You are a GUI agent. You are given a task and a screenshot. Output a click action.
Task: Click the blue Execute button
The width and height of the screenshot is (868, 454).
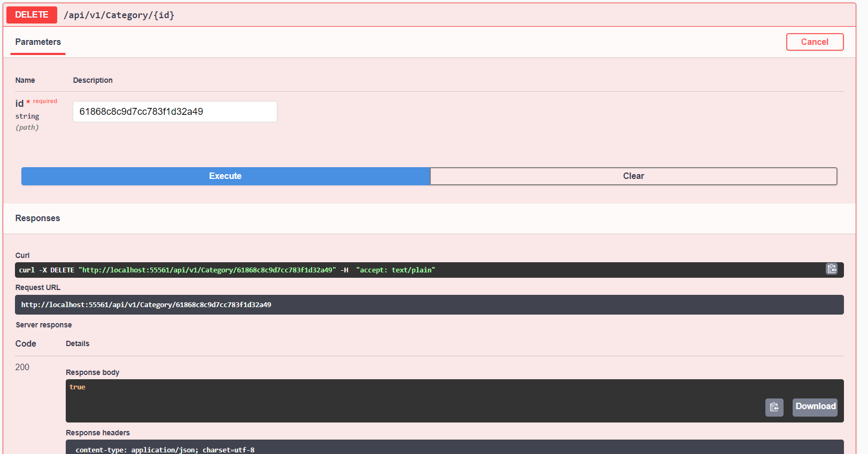226,176
